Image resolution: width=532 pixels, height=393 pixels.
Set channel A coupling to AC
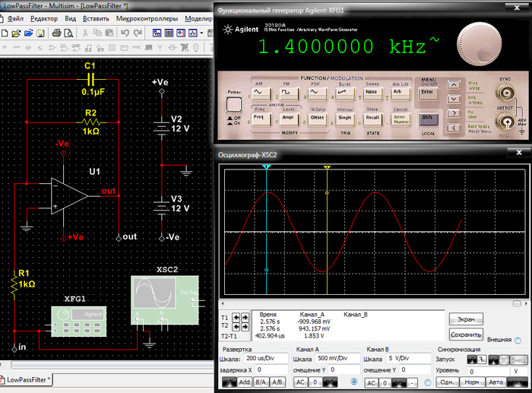(300, 382)
